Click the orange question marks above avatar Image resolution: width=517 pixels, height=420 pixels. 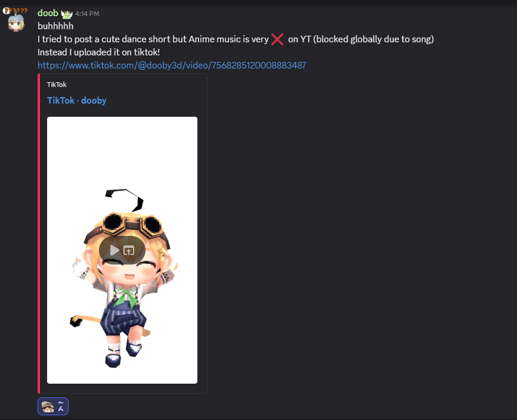19,11
